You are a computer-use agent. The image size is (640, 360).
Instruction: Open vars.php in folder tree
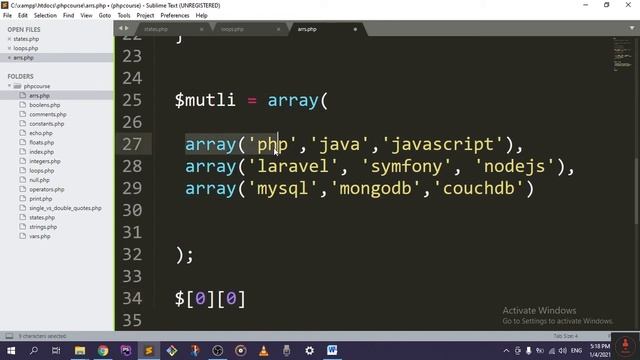(40, 236)
